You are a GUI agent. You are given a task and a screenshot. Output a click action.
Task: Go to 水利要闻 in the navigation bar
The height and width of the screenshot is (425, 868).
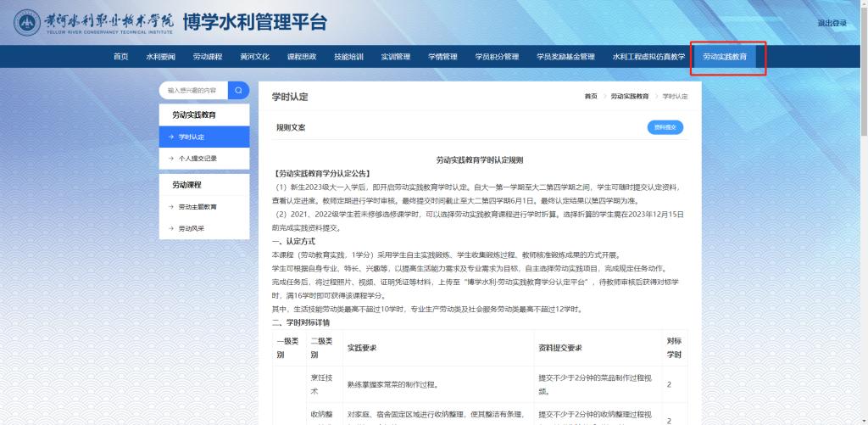[x=160, y=57]
